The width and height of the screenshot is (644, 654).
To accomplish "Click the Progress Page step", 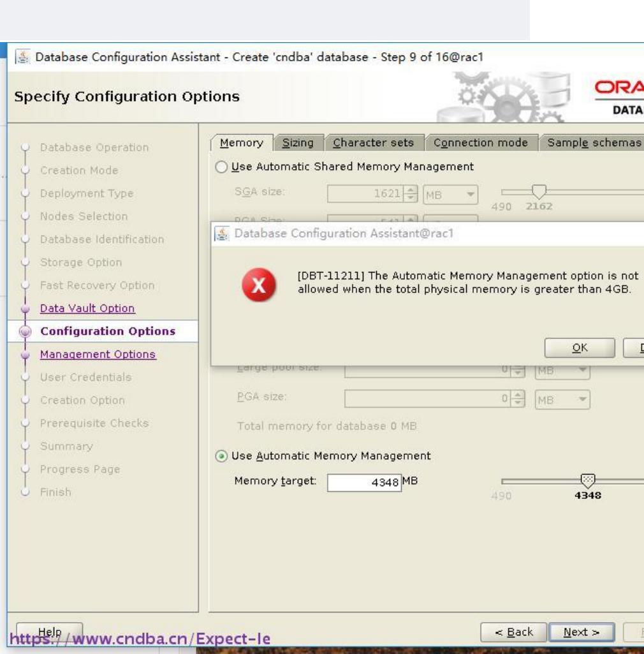I will coord(80,469).
